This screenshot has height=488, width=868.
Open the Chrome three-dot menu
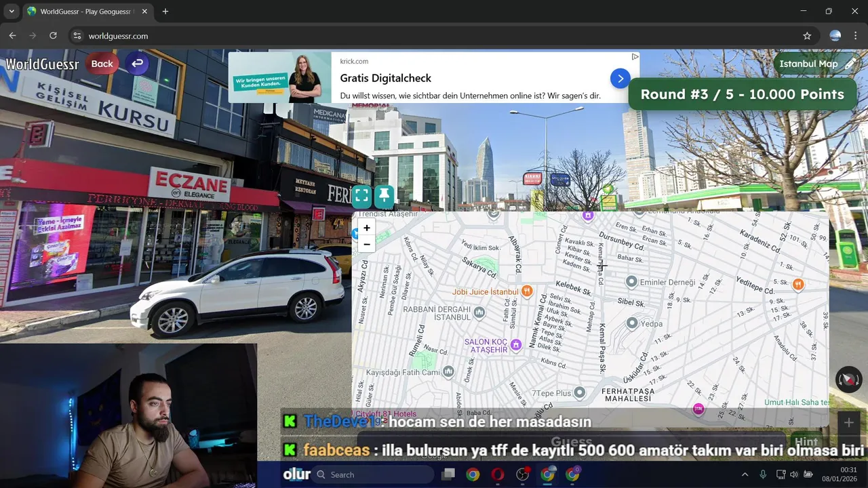click(x=855, y=36)
